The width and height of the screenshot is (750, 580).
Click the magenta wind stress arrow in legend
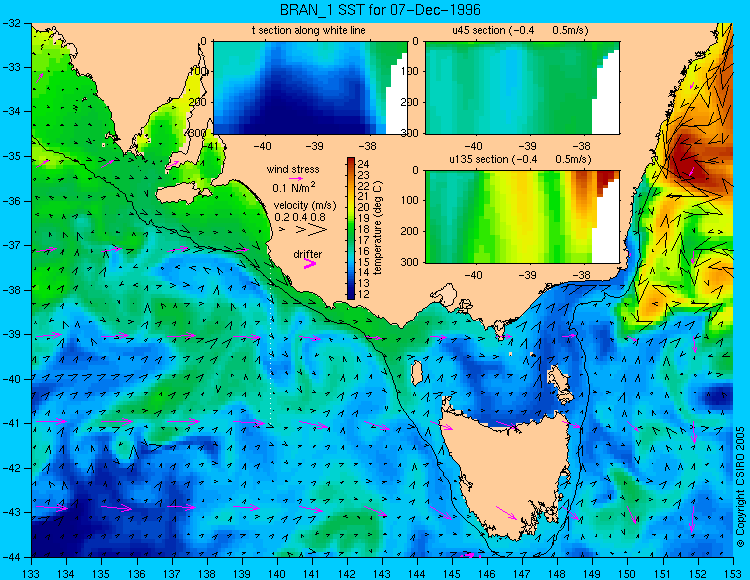pos(295,178)
